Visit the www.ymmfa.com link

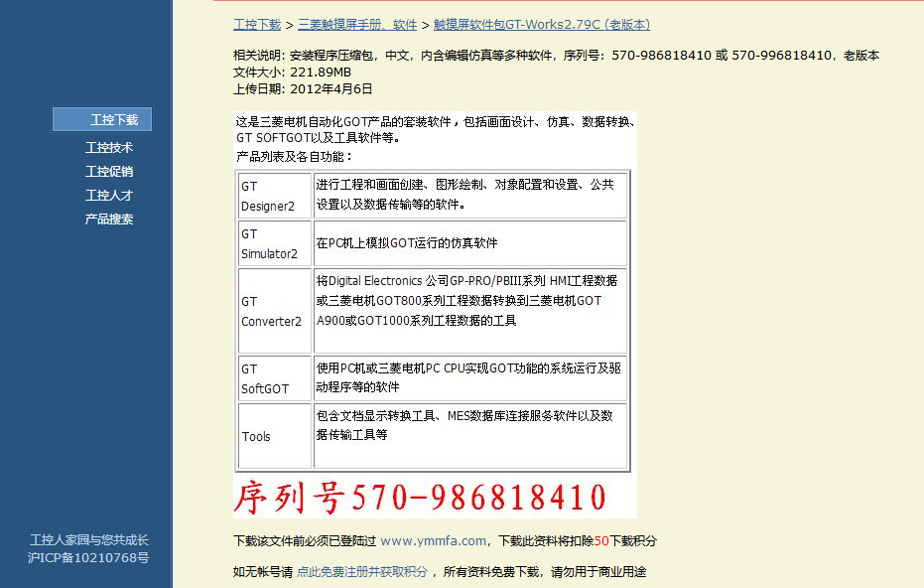tap(433, 541)
